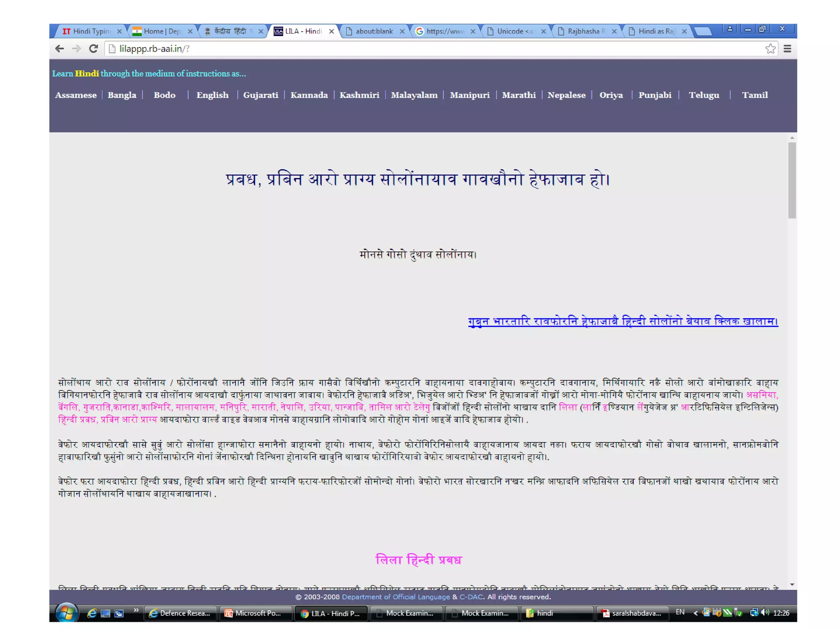Bookmark this page with star icon
Image resolution: width=840 pixels, height=630 pixels.
tap(770, 49)
